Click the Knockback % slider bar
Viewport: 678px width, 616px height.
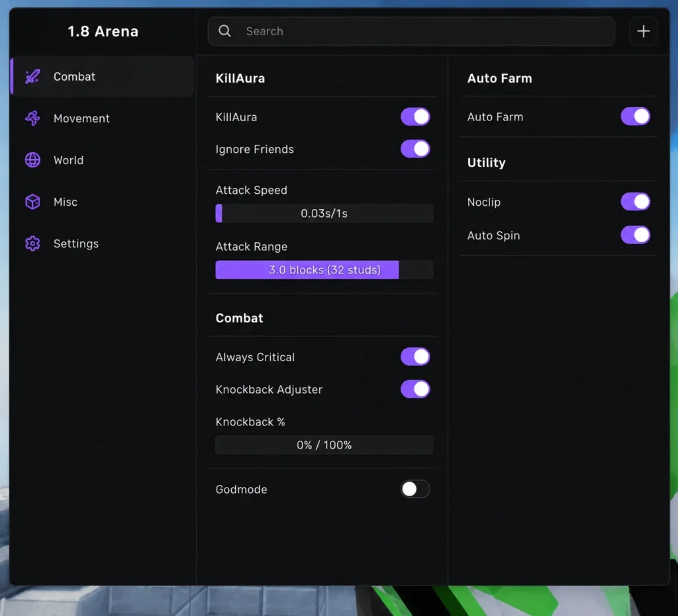[x=324, y=445]
